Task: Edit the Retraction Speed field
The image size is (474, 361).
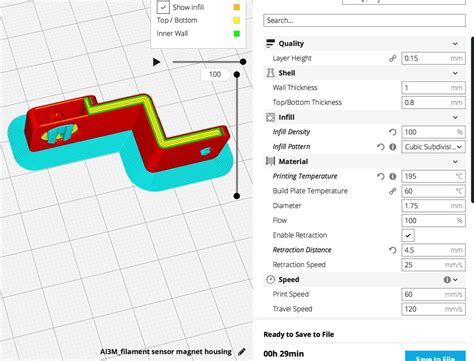Action: pyautogui.click(x=433, y=265)
